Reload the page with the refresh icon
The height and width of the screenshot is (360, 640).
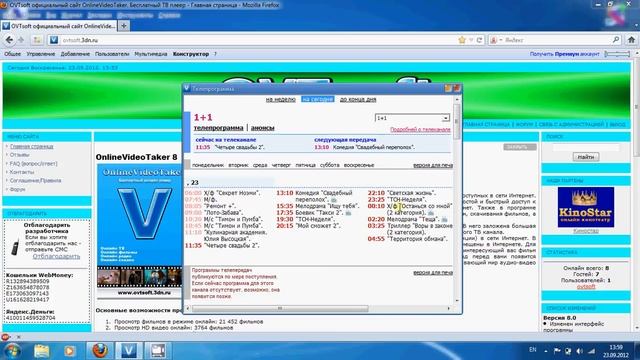[480, 40]
